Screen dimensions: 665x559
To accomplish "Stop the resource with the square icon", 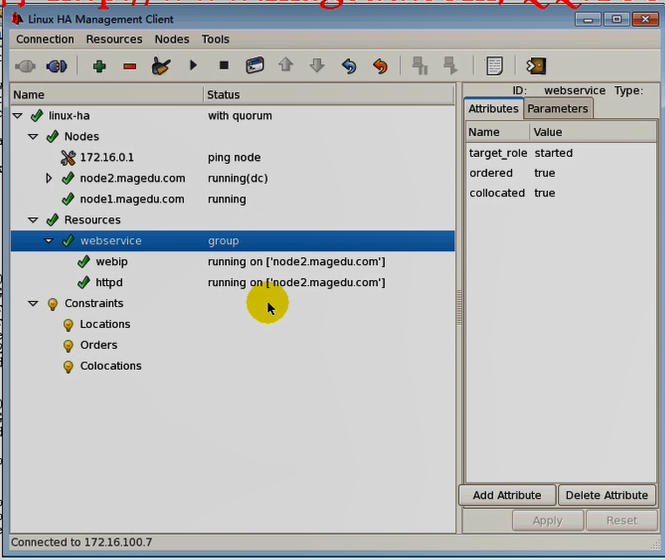I will coord(224,65).
